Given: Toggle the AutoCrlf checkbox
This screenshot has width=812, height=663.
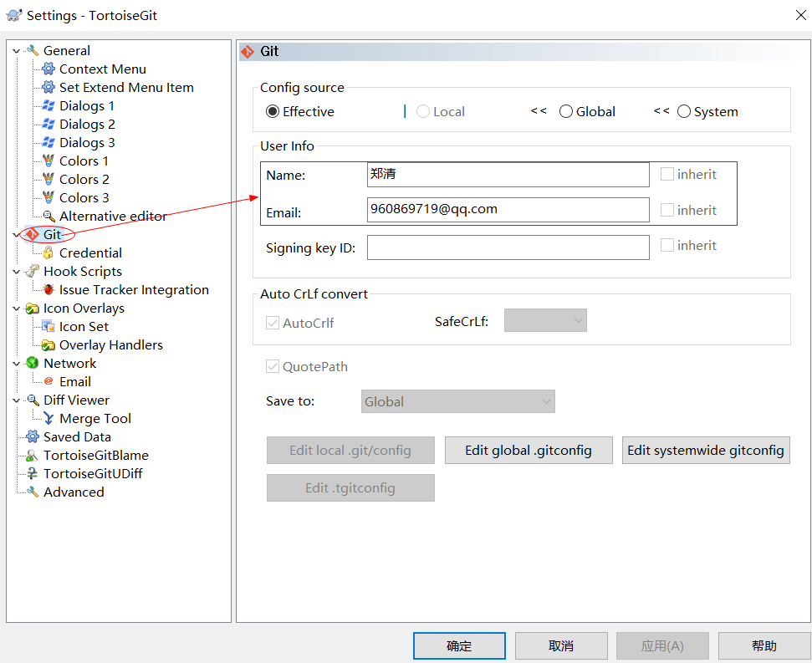Looking at the screenshot, I should click(273, 323).
